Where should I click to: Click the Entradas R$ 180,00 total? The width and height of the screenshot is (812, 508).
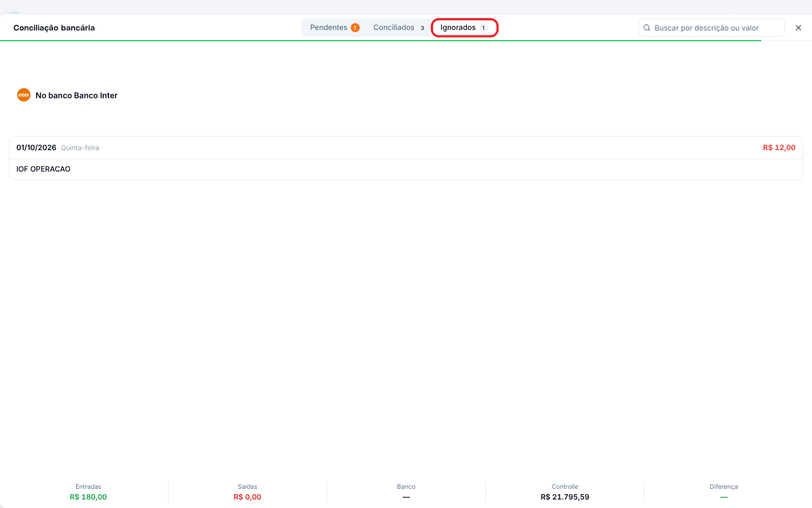tap(89, 492)
